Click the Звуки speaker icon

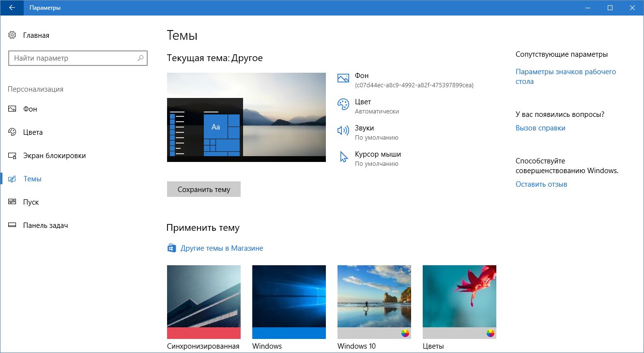(343, 130)
